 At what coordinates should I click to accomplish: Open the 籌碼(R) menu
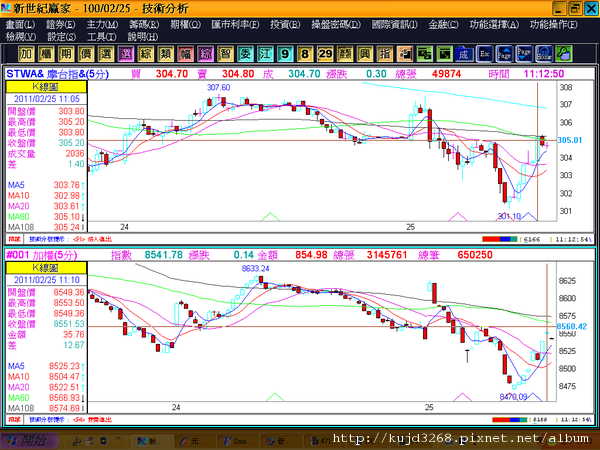[x=144, y=24]
